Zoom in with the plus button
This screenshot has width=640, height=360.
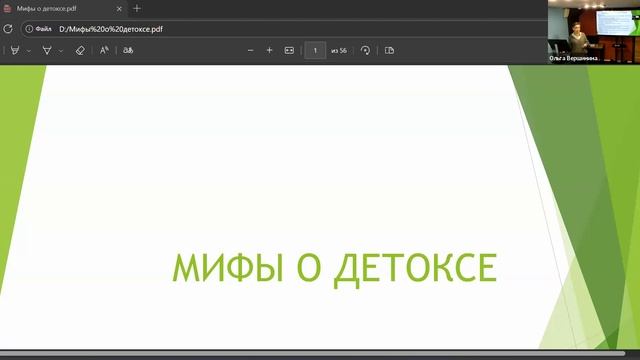[269, 50]
